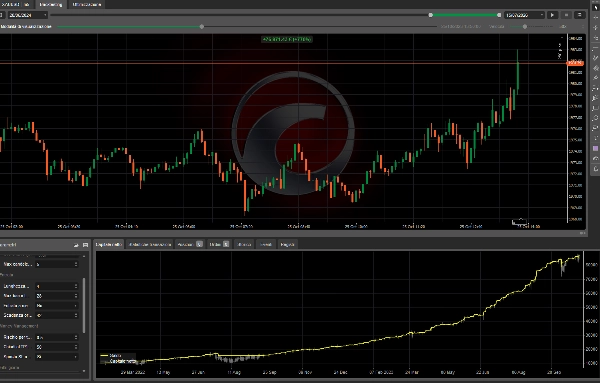Viewport: 600px width, 383px height.
Task: Click the Max barre value field showing 20
Action: [x=57, y=296]
